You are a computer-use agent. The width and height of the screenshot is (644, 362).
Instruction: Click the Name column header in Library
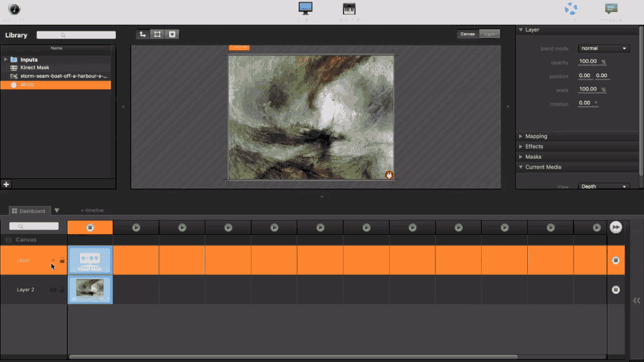click(x=56, y=48)
